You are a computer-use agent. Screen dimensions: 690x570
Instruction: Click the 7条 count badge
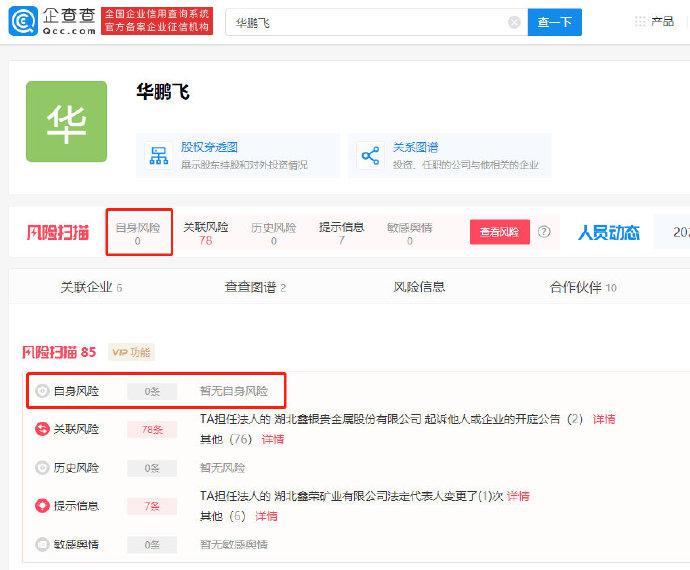(152, 506)
